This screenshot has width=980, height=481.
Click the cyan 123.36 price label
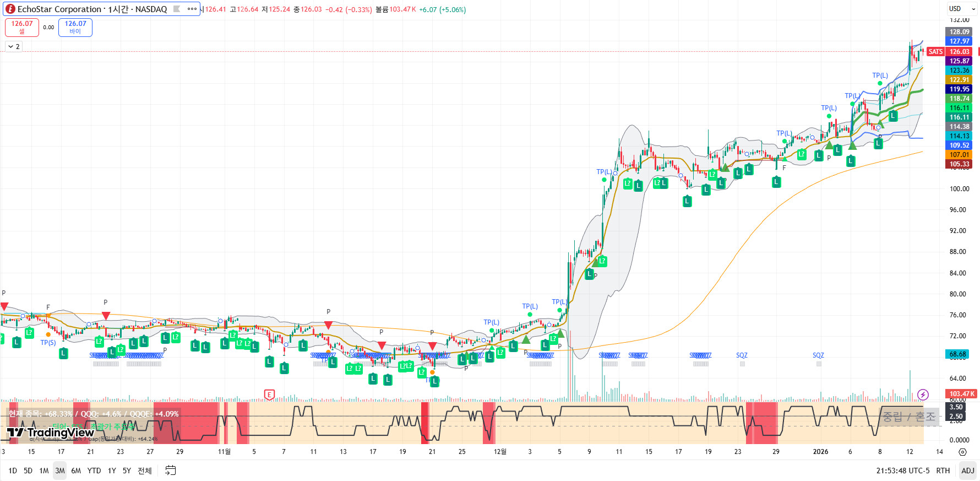959,71
